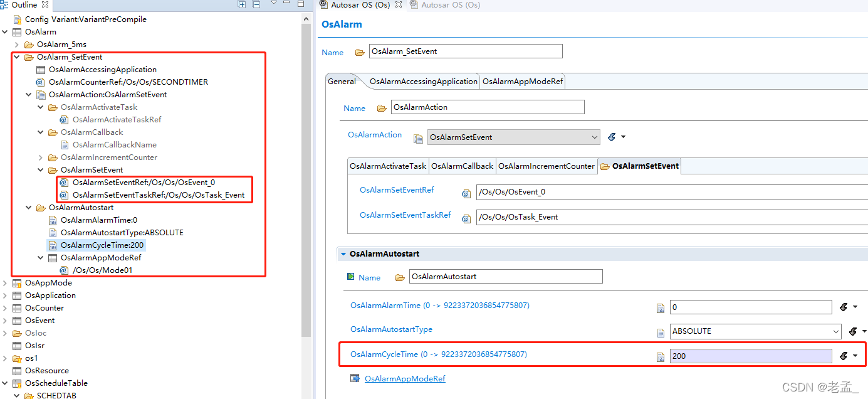Click the OsAlarmCycleTime field showing 200
Viewport: 868px width, 399px height.
[751, 356]
